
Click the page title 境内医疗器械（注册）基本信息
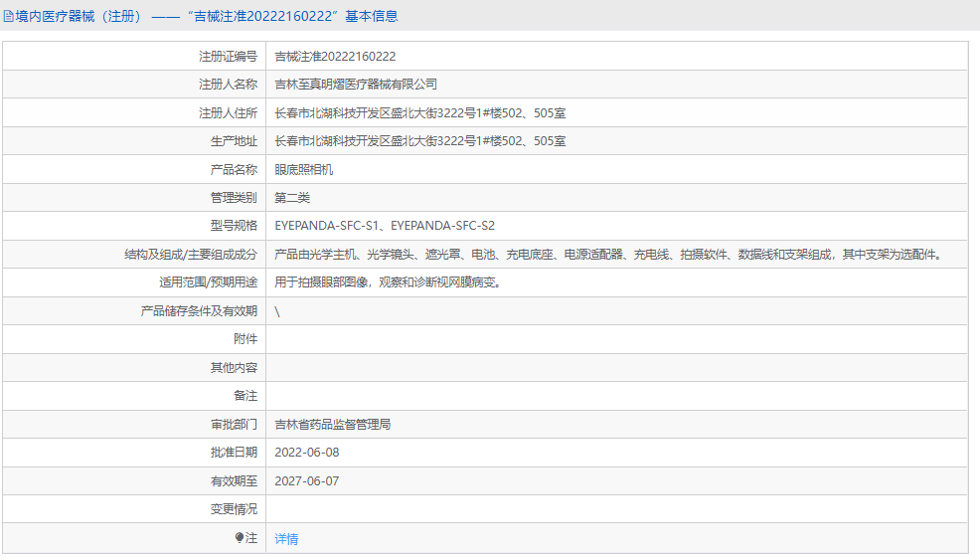click(x=207, y=16)
